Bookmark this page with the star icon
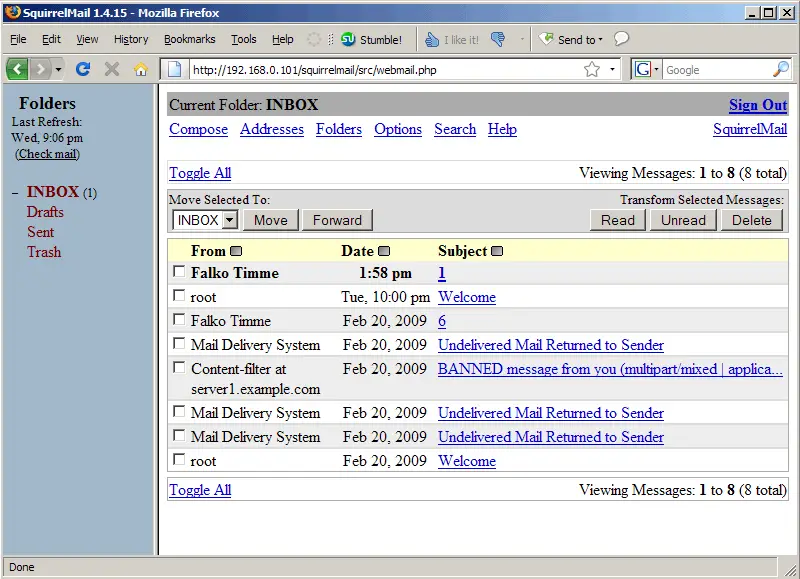This screenshot has width=800, height=579. click(x=592, y=69)
